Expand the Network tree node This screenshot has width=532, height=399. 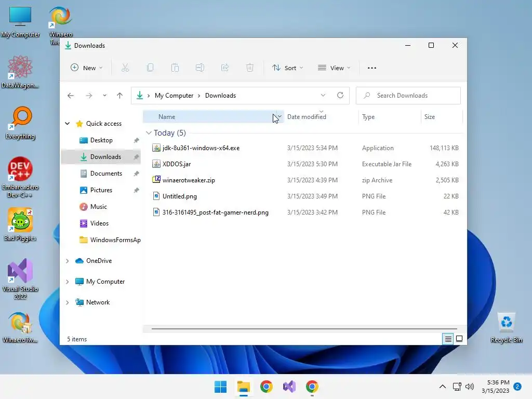point(67,302)
